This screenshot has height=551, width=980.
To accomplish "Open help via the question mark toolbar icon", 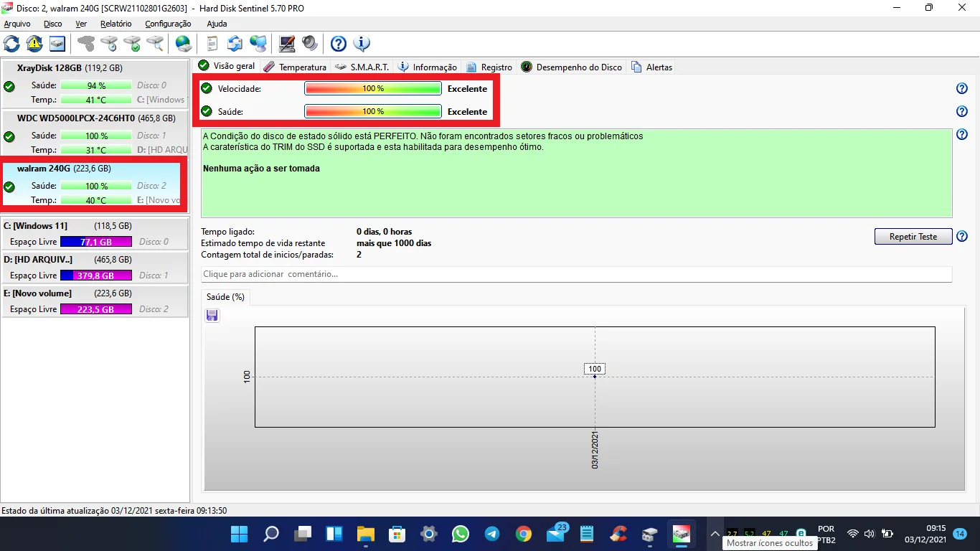I will click(x=339, y=44).
